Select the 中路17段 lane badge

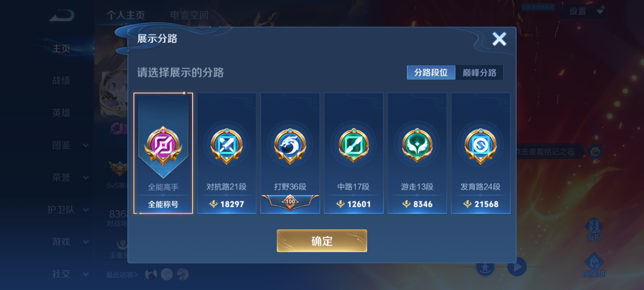click(x=354, y=153)
